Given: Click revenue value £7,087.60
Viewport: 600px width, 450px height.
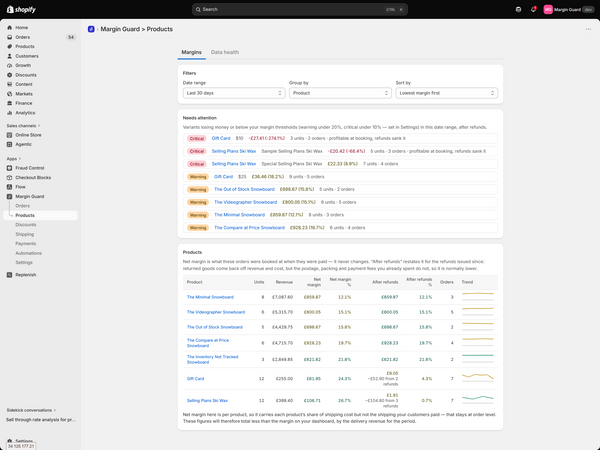Looking at the screenshot, I should [282, 297].
